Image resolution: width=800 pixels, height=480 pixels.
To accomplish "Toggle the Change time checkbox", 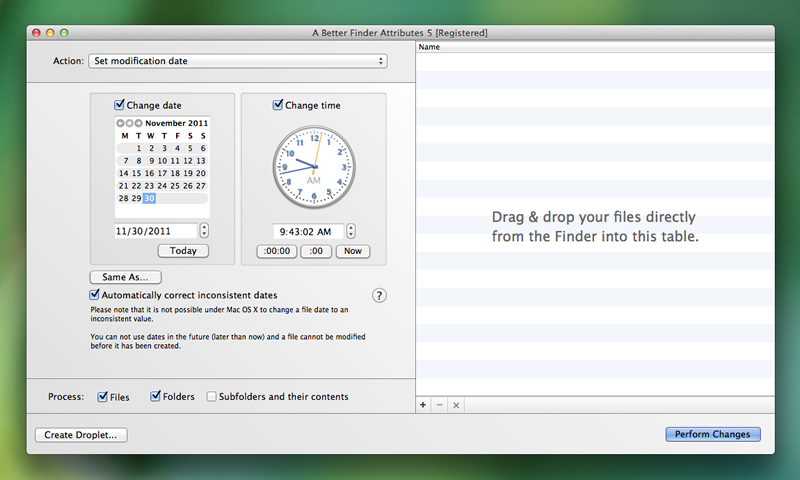I will [x=278, y=105].
